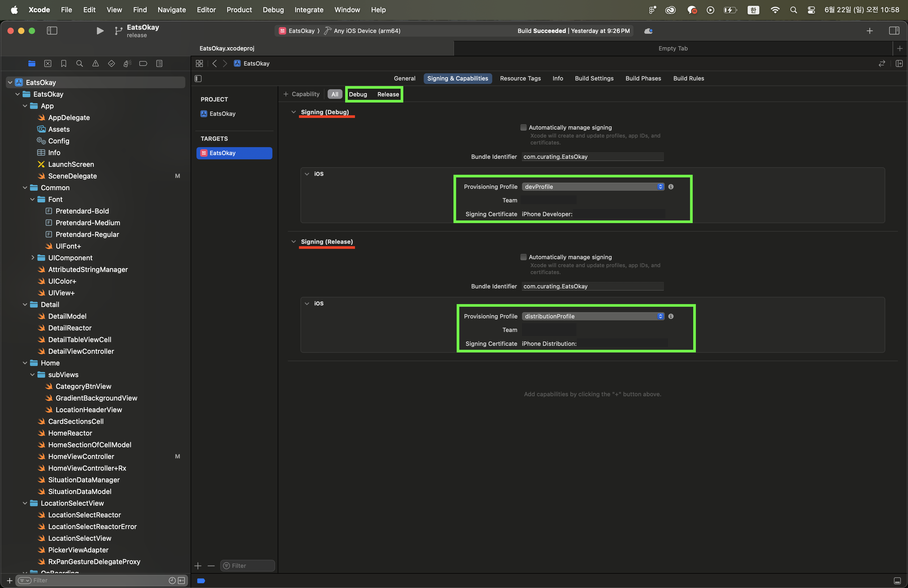The image size is (908, 588).
Task: Switch to the Build Settings tab
Action: (x=594, y=78)
